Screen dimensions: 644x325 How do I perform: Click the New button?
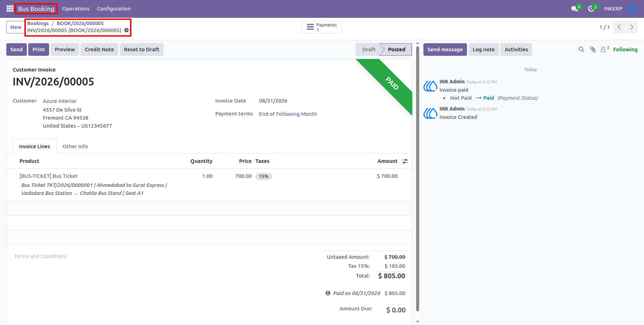coord(16,27)
